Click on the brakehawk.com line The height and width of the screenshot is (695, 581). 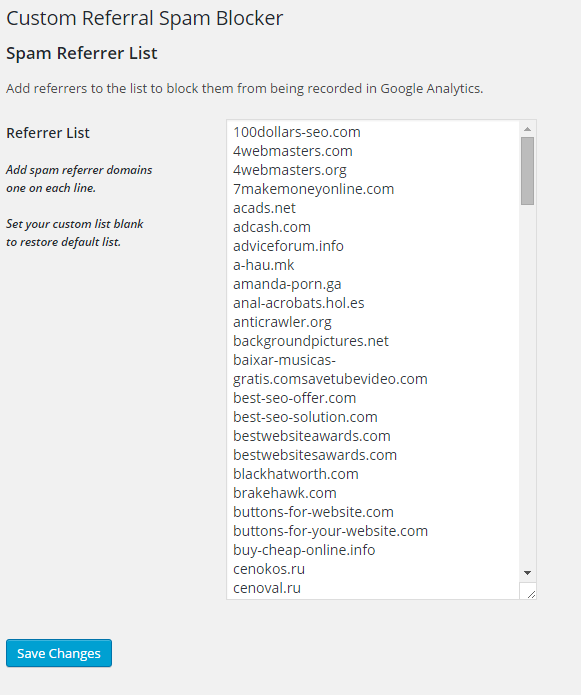(285, 493)
